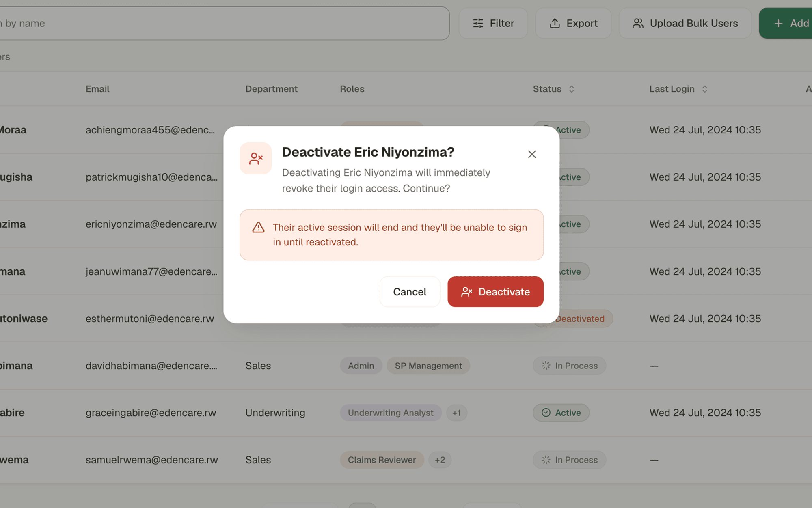Screen dimensions: 812x508
Task: Click Cancel in the deactivate dialog
Action: click(410, 292)
